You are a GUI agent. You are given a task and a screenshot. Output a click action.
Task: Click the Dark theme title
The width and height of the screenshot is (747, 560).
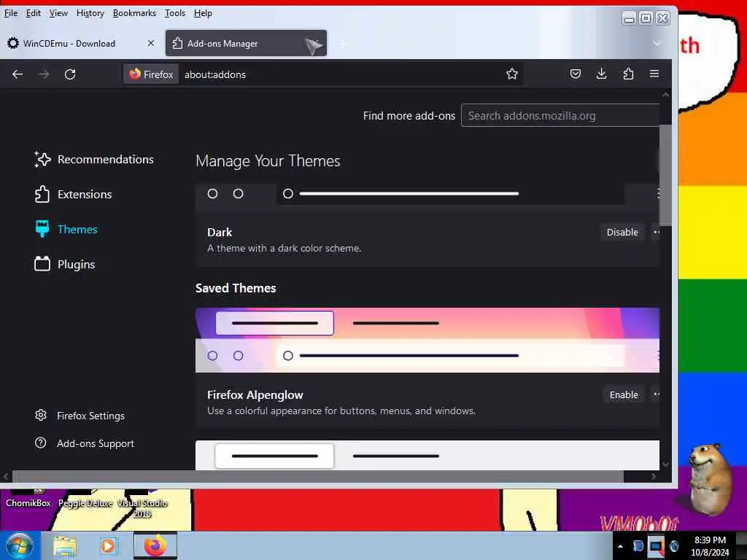click(x=220, y=233)
